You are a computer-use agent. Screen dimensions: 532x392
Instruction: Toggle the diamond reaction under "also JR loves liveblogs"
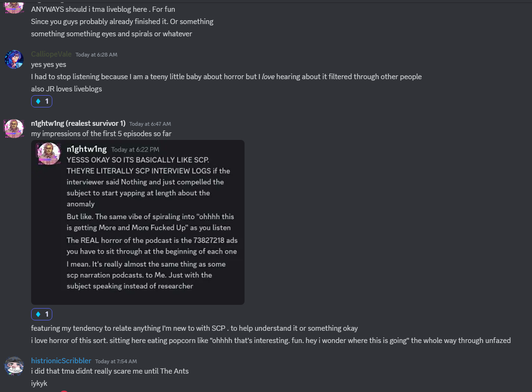coord(41,101)
